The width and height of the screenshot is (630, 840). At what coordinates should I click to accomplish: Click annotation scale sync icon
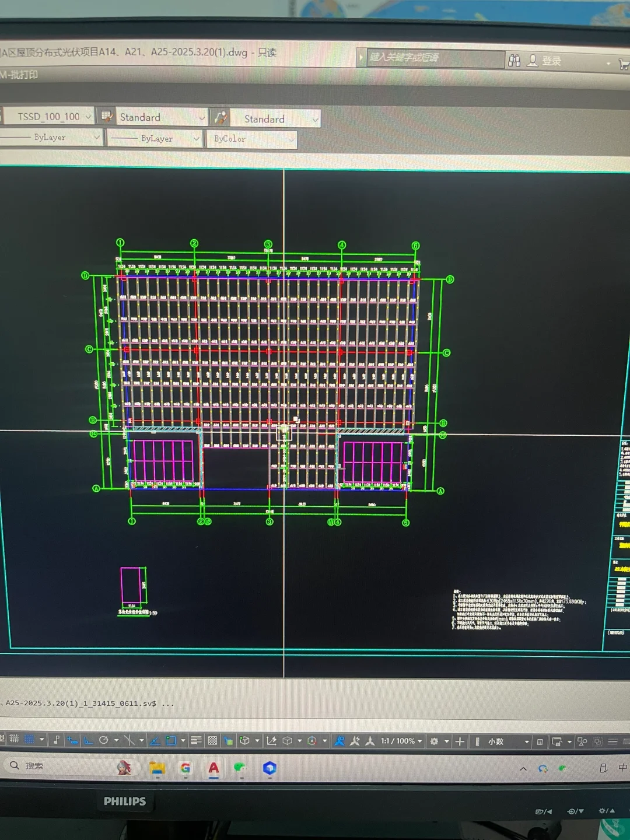pos(370,741)
